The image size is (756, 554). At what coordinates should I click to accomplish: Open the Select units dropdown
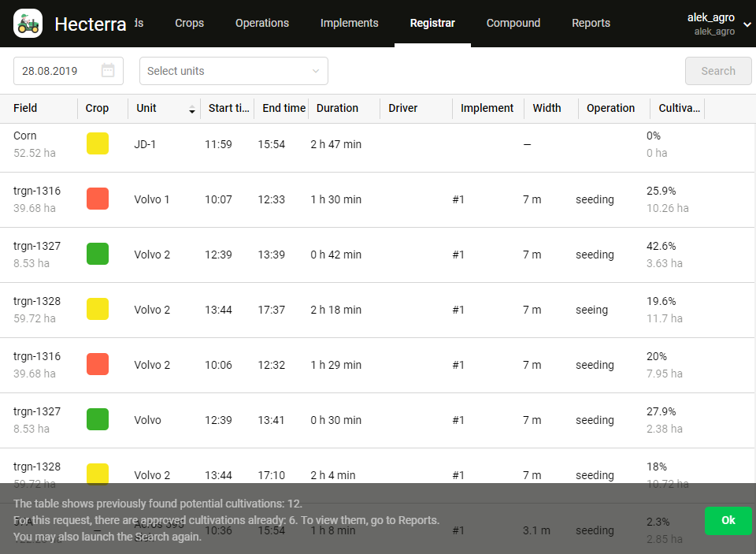click(x=233, y=71)
